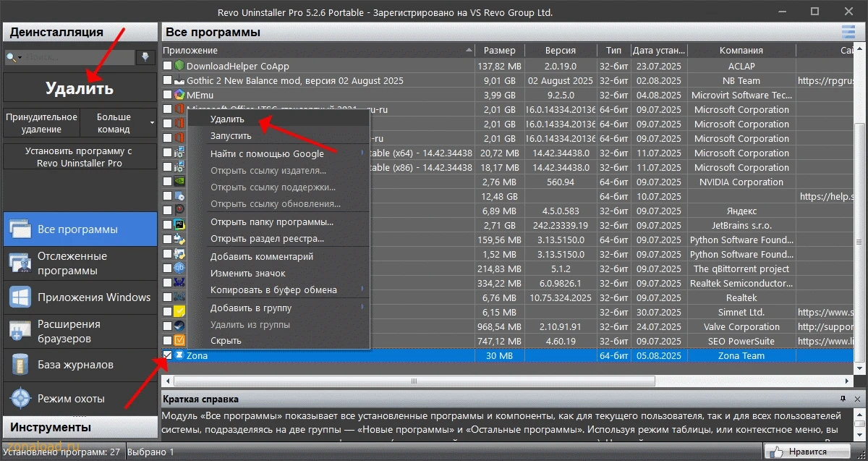Click the Яндекс row program icon

pos(180,211)
